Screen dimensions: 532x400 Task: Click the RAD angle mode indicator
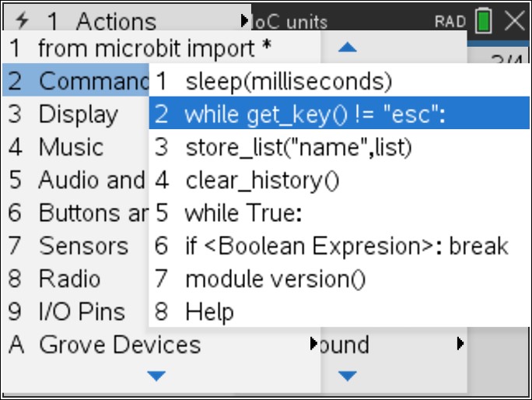pos(450,22)
